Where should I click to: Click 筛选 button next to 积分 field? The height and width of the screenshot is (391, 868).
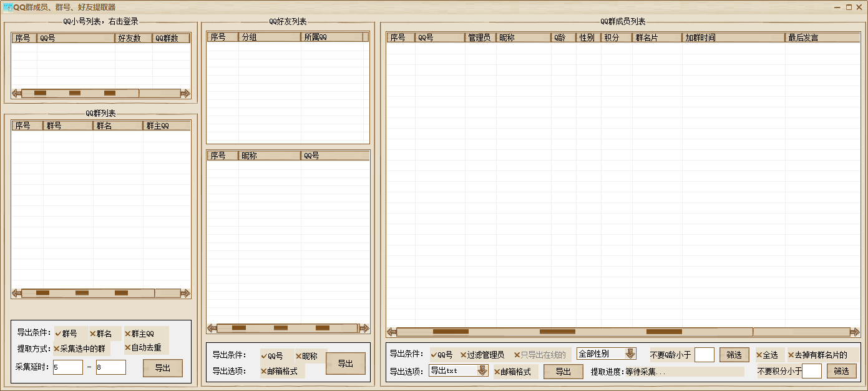[842, 371]
